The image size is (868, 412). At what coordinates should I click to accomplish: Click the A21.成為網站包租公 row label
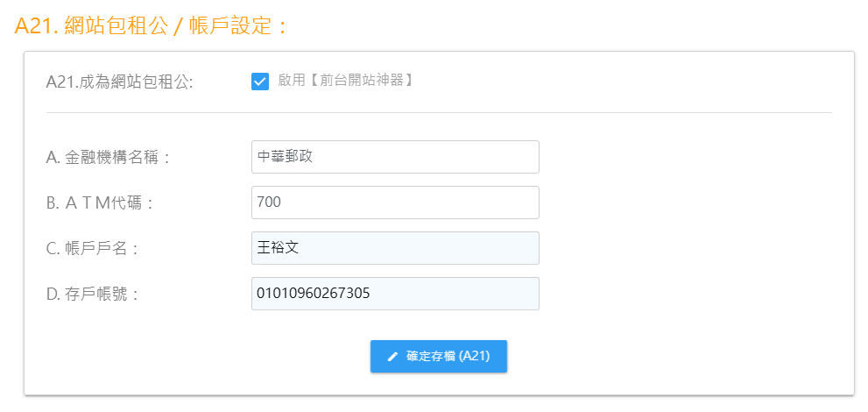(x=120, y=82)
